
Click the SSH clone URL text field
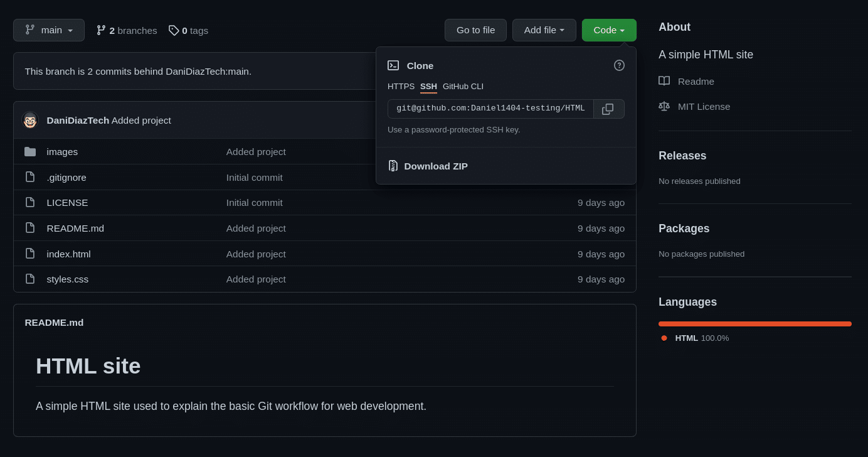(x=490, y=109)
